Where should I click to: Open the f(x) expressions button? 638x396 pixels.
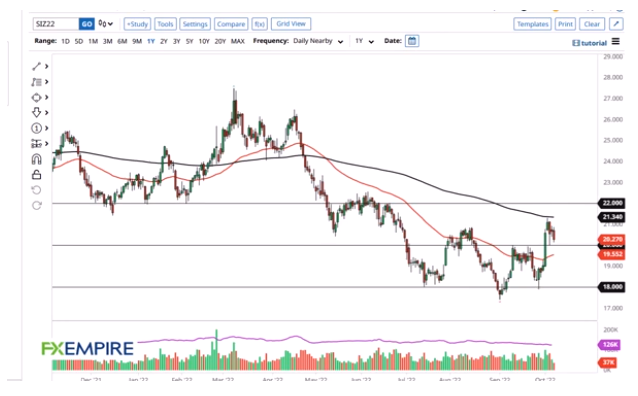[260, 24]
